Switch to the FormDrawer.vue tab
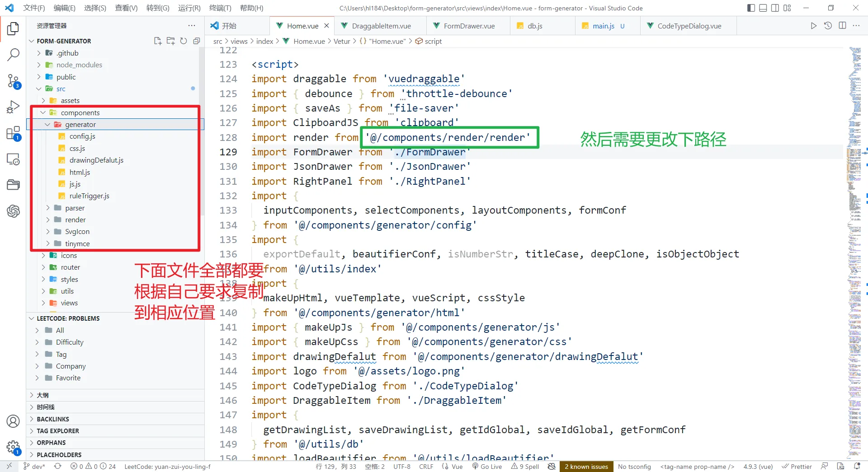Image resolution: width=868 pixels, height=472 pixels. tap(469, 26)
